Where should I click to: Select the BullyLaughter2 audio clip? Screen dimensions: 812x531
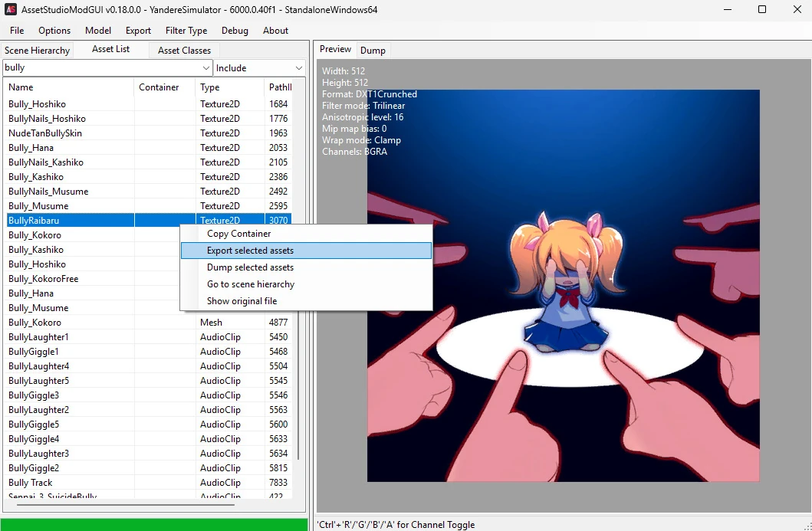(x=150, y=409)
